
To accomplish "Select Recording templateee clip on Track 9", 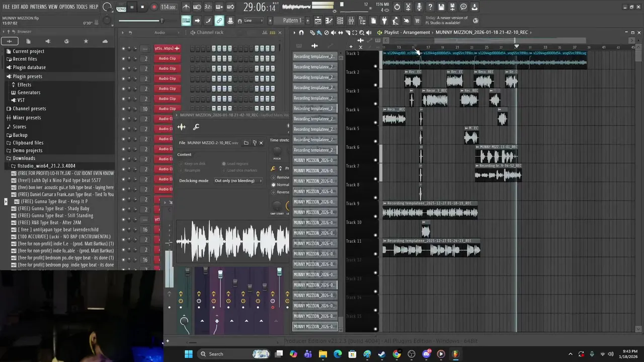I will pos(430,210).
